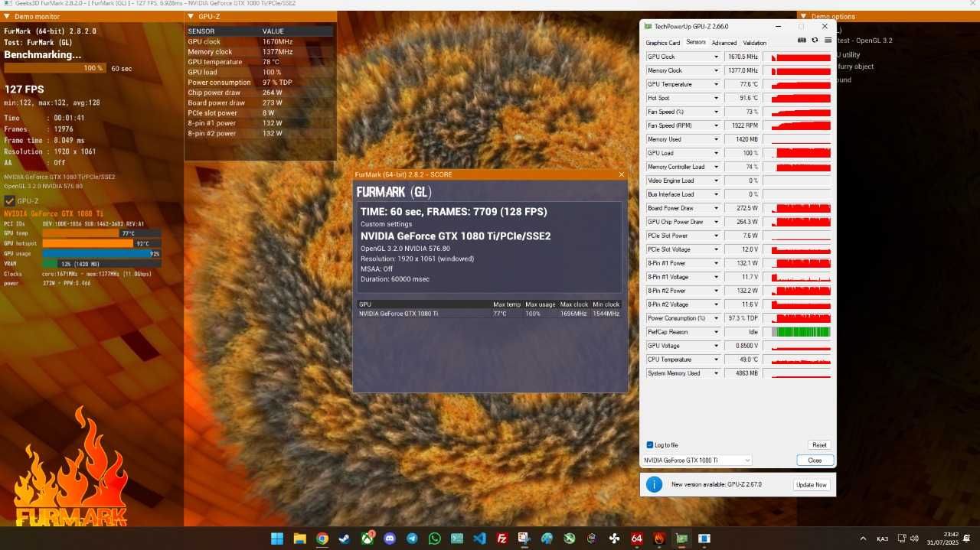This screenshot has height=550, width=980.
Task: Switch to Sensors tab
Action: coord(696,42)
